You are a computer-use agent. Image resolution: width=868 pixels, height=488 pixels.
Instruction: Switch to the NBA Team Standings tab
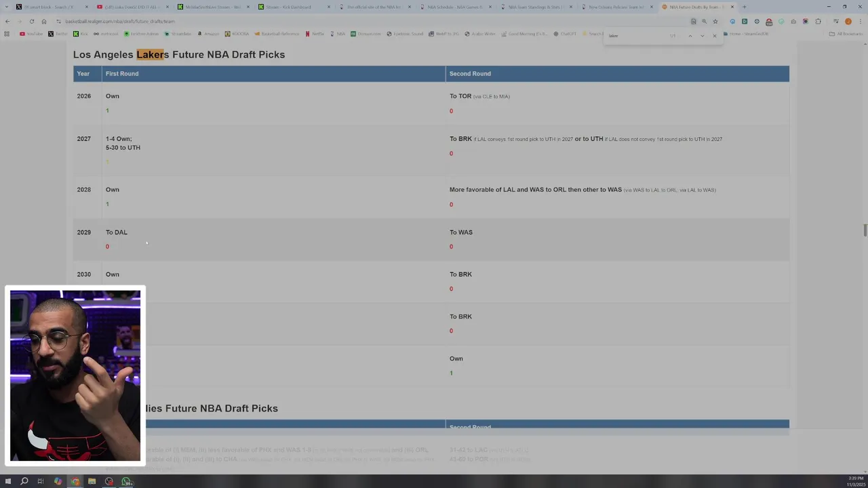click(534, 7)
